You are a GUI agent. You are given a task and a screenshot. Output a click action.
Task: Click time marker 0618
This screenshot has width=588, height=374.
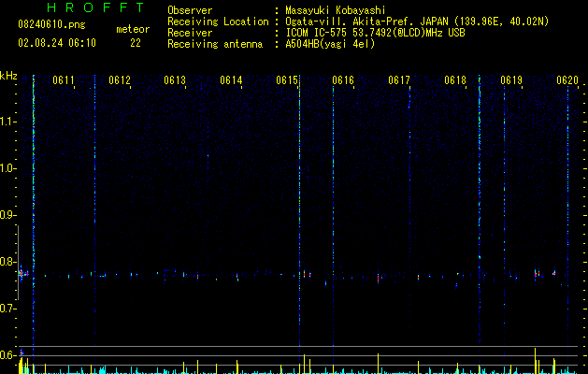click(455, 80)
